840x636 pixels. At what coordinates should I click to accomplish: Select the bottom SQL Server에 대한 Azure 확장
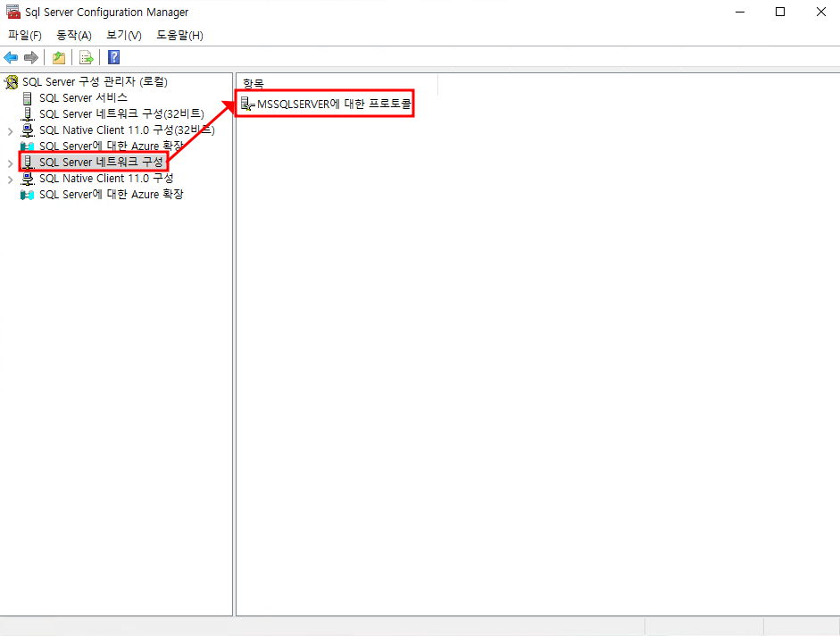point(112,195)
